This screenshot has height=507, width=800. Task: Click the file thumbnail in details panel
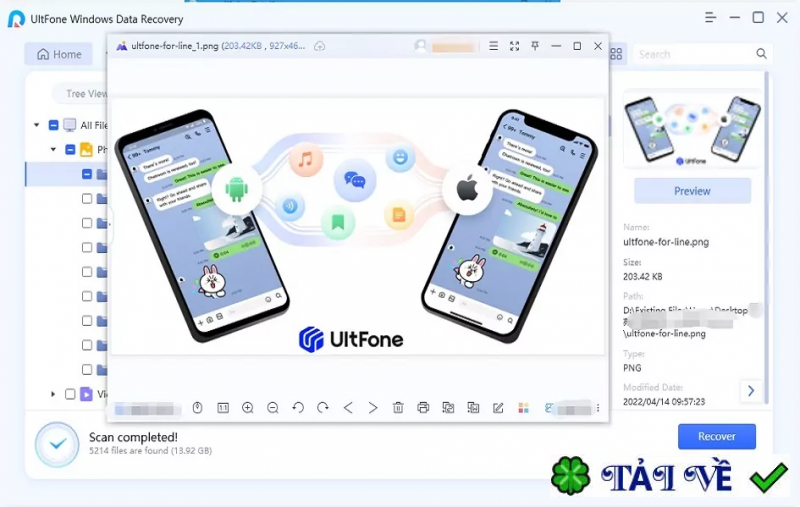(692, 130)
